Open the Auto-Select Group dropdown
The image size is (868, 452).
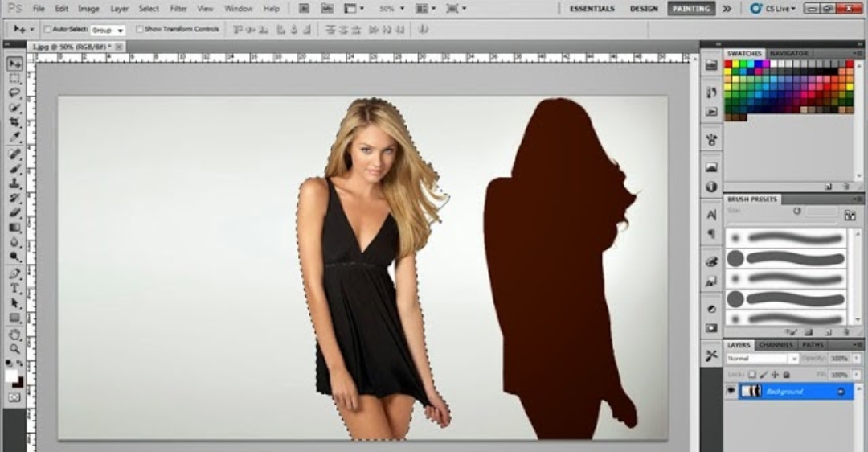click(x=108, y=30)
